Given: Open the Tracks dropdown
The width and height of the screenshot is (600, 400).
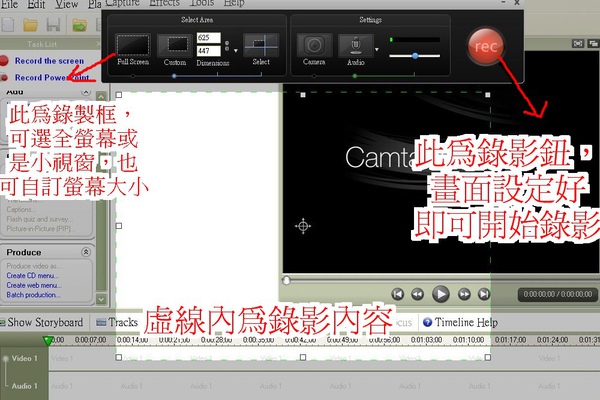Looking at the screenshot, I should coord(117,322).
